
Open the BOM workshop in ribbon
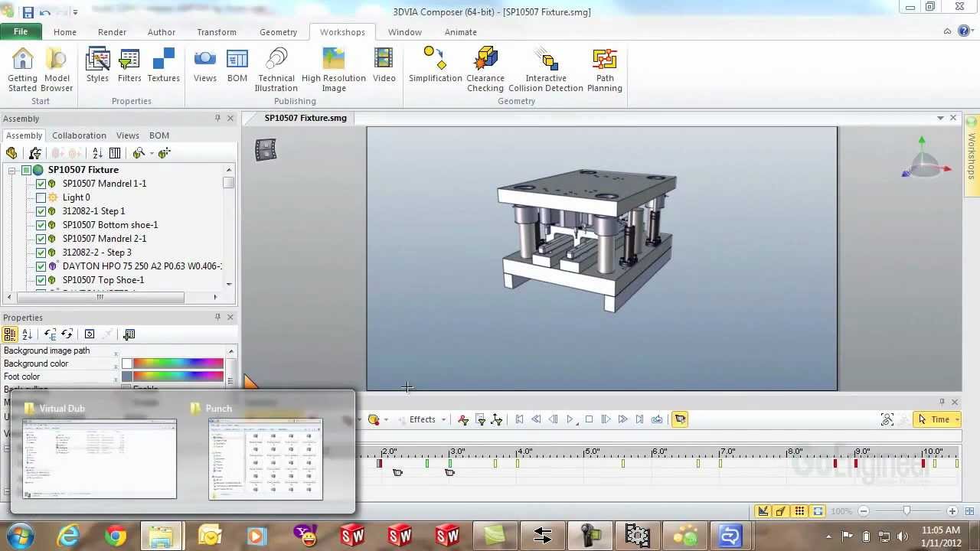(237, 65)
